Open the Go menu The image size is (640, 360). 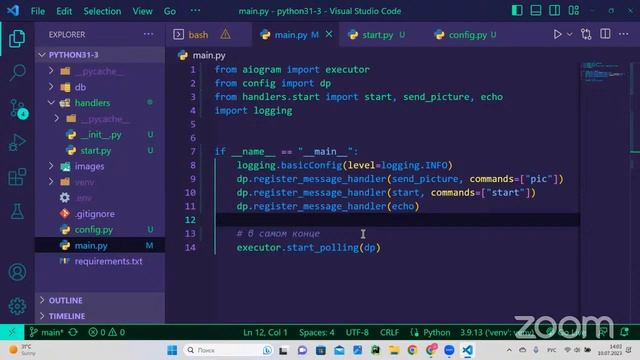tap(170, 11)
